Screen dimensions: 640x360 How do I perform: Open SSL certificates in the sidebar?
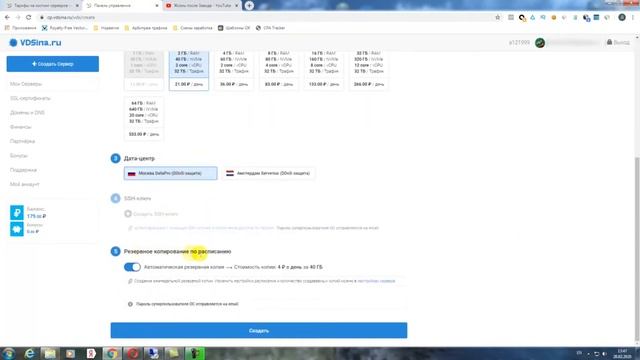[30, 98]
